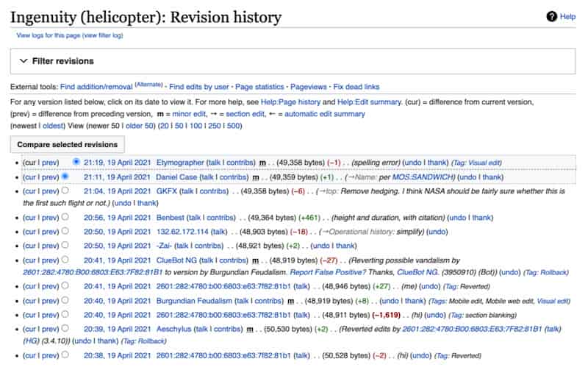Select radio button for 21:19 Etymographer revision
The image size is (588, 370).
[x=76, y=162]
